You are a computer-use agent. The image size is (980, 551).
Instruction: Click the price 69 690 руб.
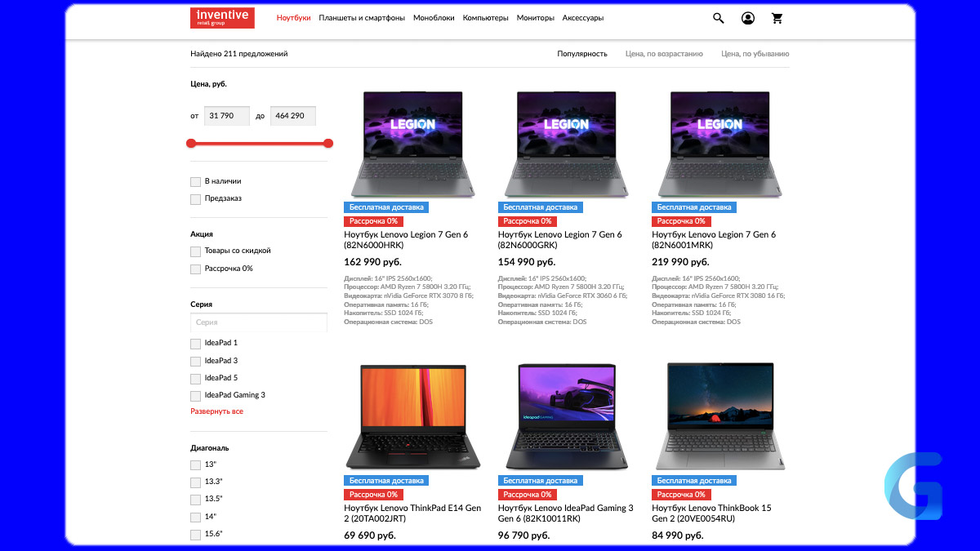pos(370,535)
